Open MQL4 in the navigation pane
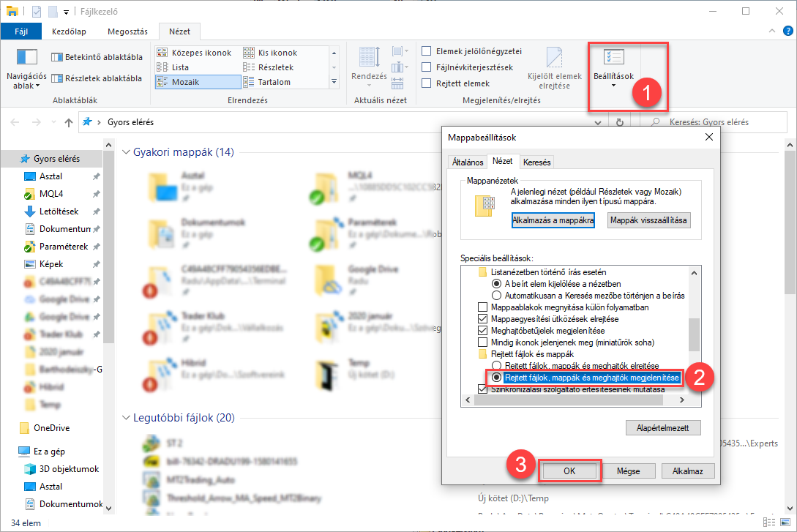The width and height of the screenshot is (797, 532). [51, 194]
